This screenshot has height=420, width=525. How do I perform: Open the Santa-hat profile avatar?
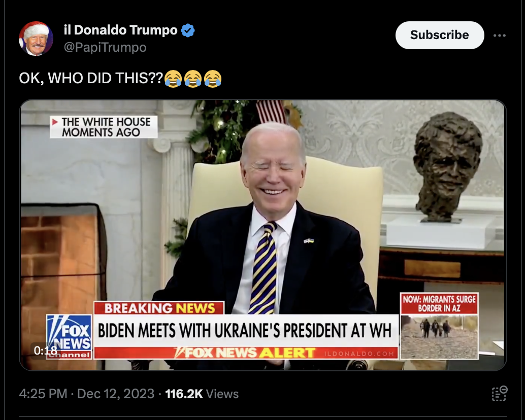pos(36,39)
